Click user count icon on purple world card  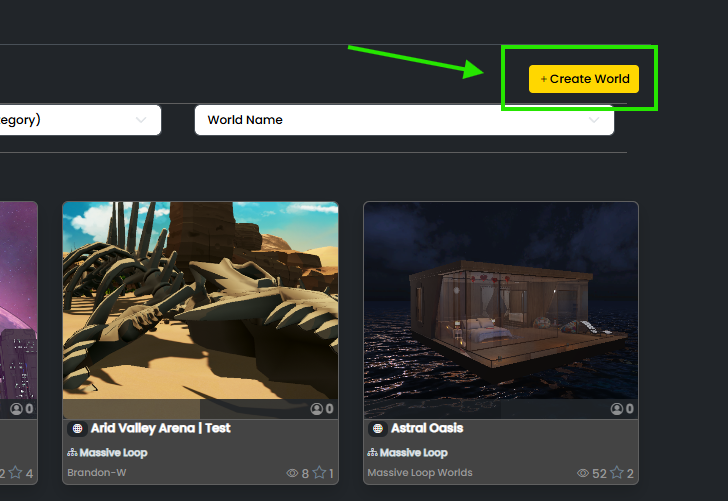point(16,409)
